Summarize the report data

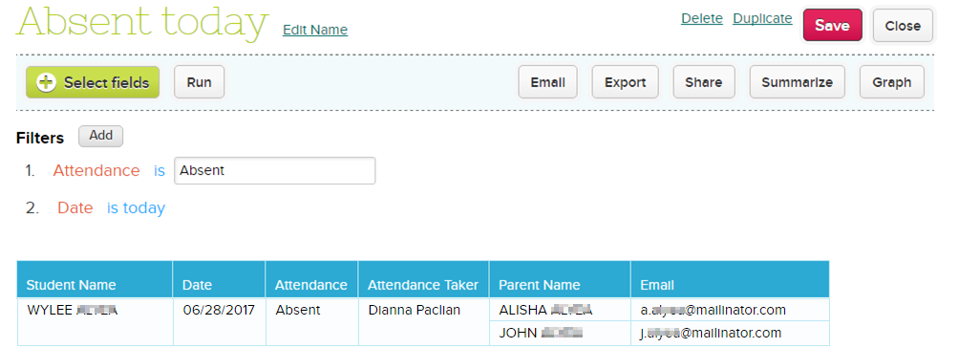click(797, 82)
